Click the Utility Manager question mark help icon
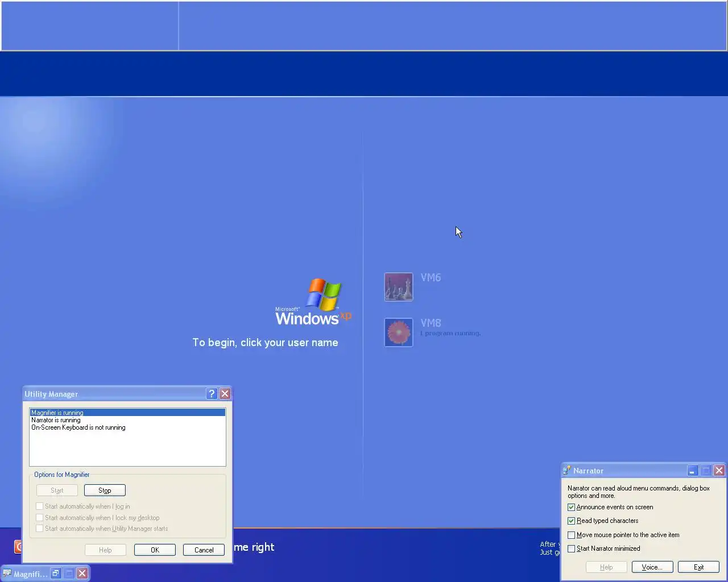The width and height of the screenshot is (728, 582). coord(212,394)
